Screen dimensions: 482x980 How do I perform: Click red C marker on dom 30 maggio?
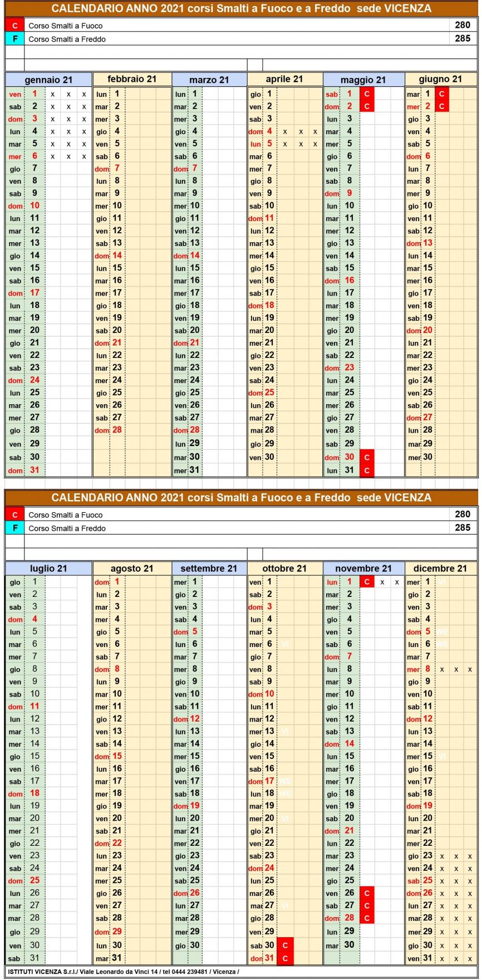click(x=367, y=457)
